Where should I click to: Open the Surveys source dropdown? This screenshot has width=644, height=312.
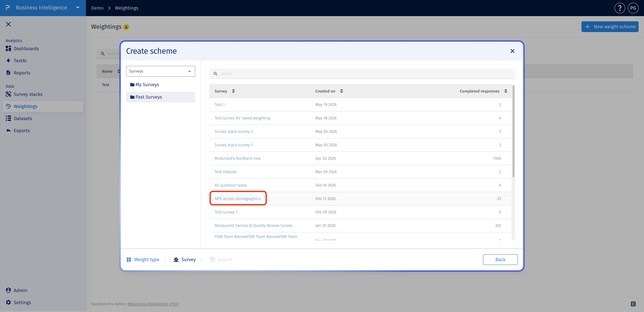[x=160, y=71]
